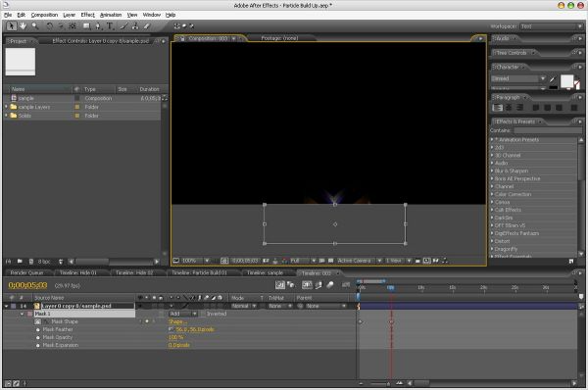Toggle Mask Opacity stopwatch
The height and width of the screenshot is (390, 588).
tap(38, 337)
